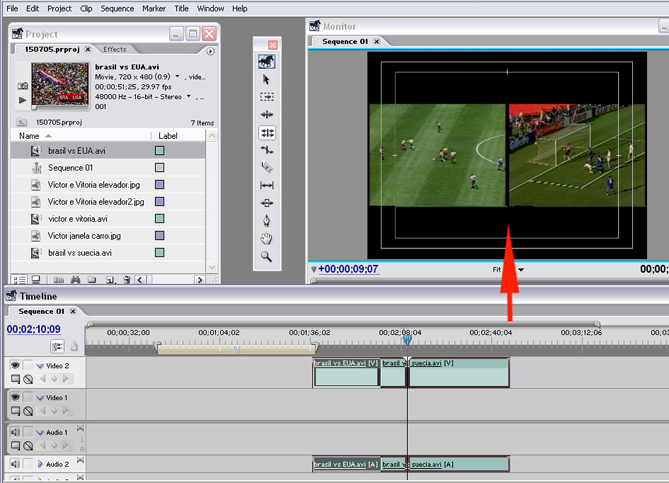Screen dimensions: 669x483
Task: Collapse the Video 2 track triangle
Action: (x=40, y=367)
